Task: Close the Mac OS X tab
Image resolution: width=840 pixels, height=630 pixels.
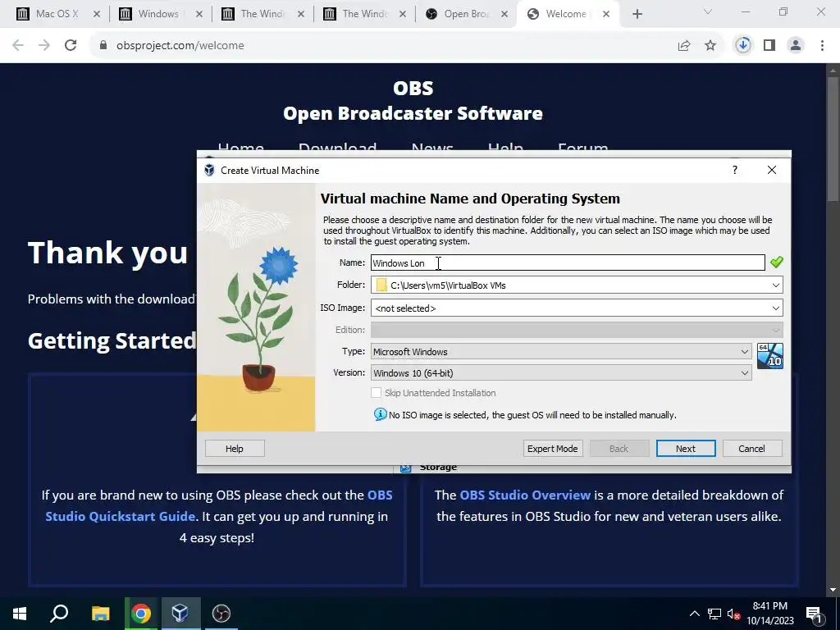Action: [97, 15]
